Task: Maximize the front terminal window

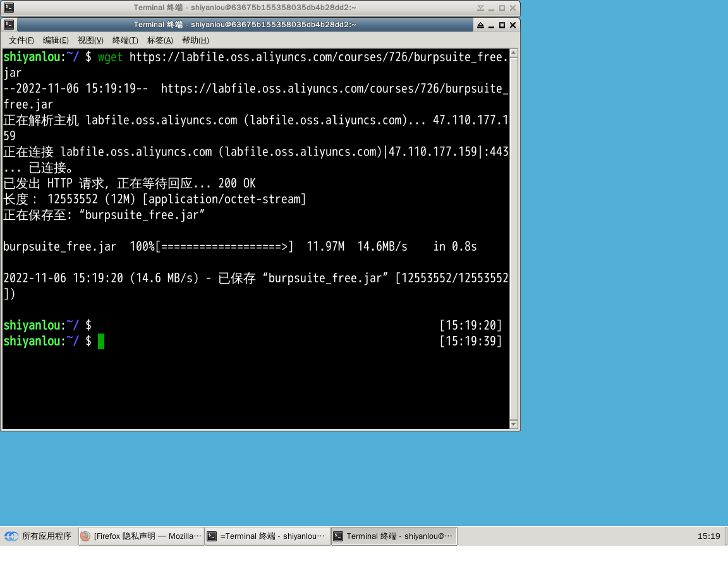Action: 502,25
